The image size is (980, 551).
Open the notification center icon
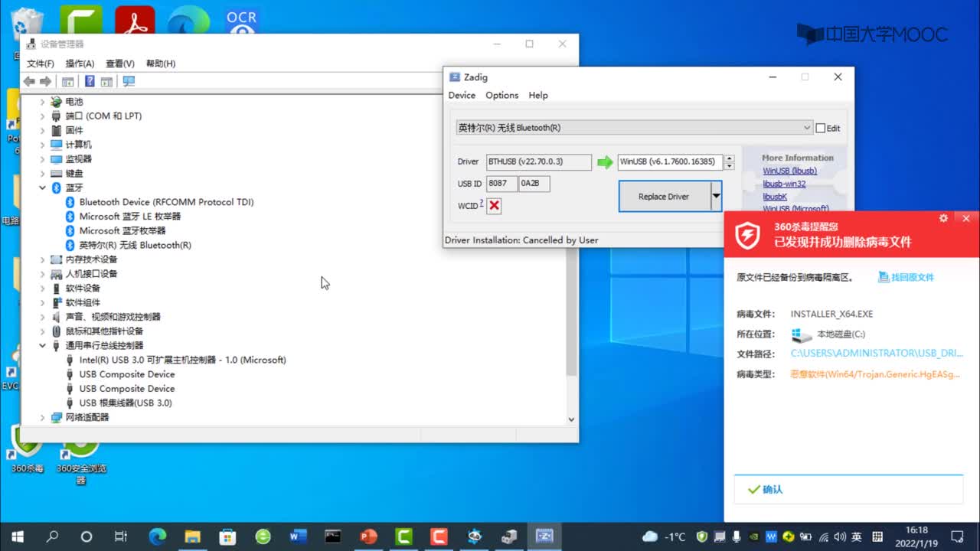click(x=957, y=536)
